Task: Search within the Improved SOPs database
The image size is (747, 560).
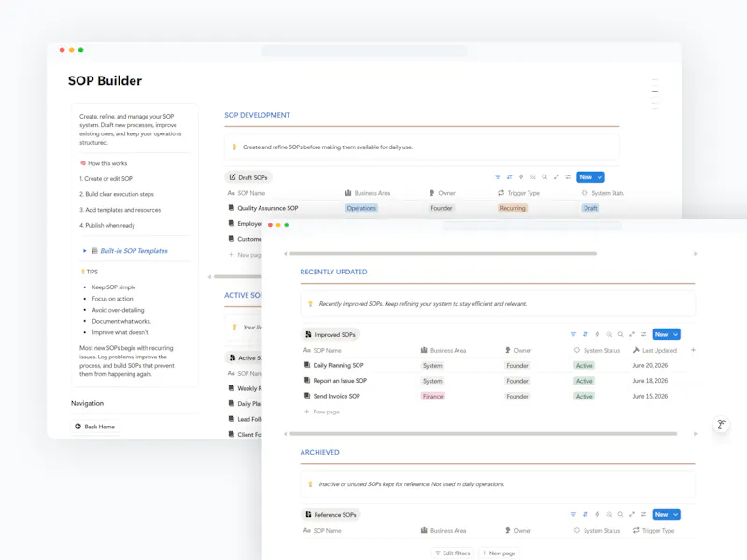Action: click(620, 334)
